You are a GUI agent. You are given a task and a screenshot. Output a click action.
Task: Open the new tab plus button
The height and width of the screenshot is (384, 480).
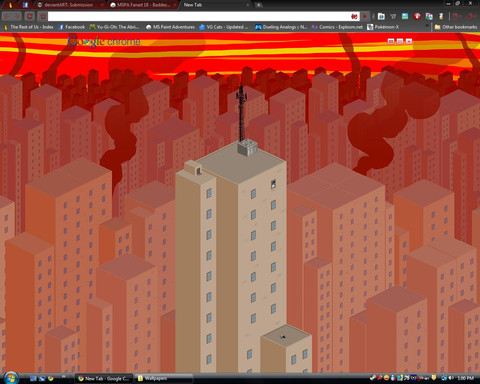pos(259,5)
